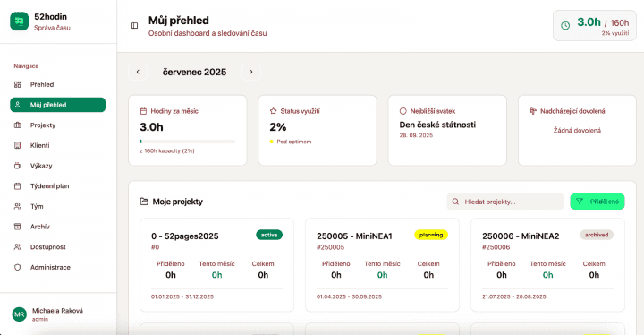
Task: Open the 0 - 52pages2025 project card
Action: tap(216, 265)
